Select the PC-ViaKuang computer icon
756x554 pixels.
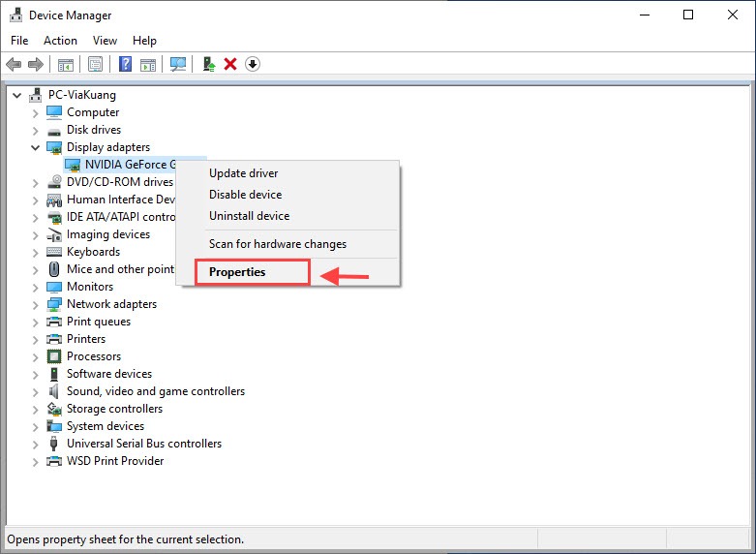tap(35, 95)
